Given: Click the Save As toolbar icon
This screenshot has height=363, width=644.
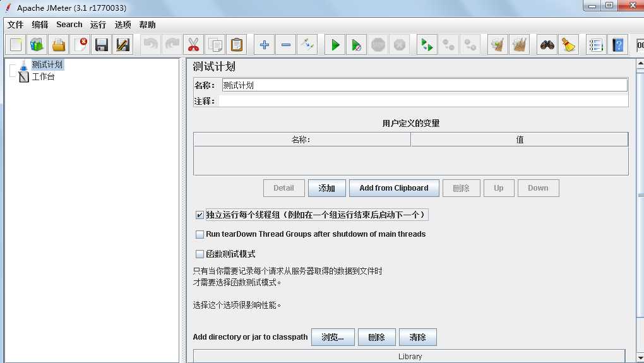Looking at the screenshot, I should coord(123,44).
